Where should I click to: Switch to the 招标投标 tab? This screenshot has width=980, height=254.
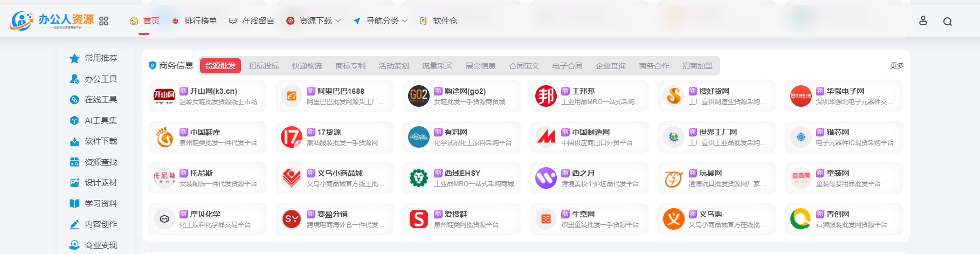264,66
